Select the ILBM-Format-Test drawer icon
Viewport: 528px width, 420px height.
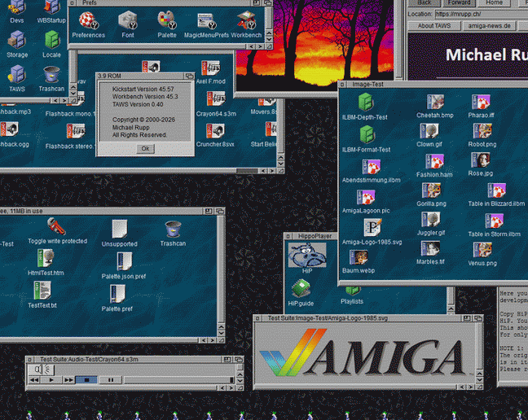367,135
